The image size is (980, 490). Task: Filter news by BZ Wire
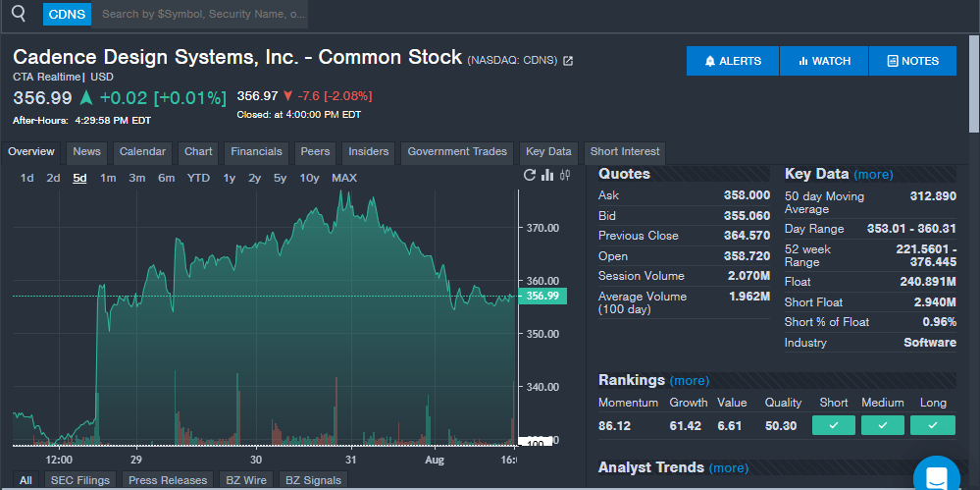pos(246,480)
